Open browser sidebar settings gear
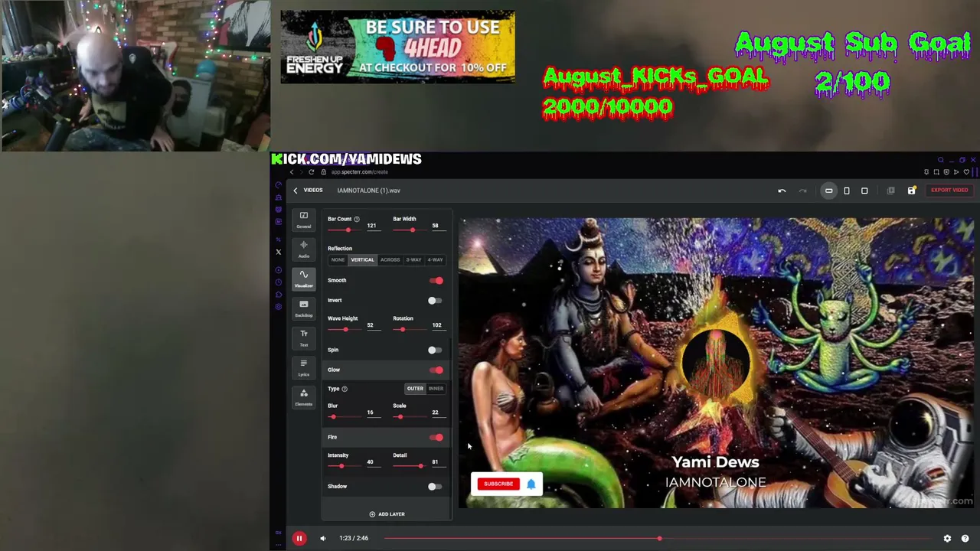 click(x=278, y=307)
